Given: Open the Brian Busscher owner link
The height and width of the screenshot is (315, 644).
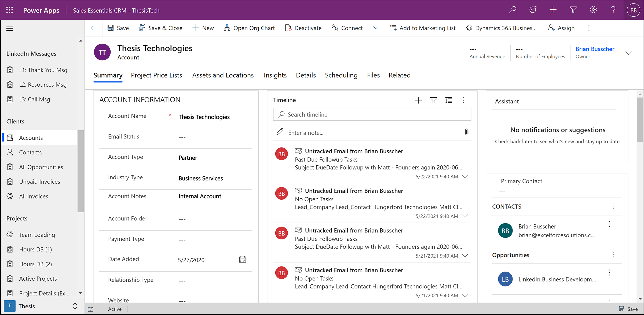Looking at the screenshot, I should point(595,49).
